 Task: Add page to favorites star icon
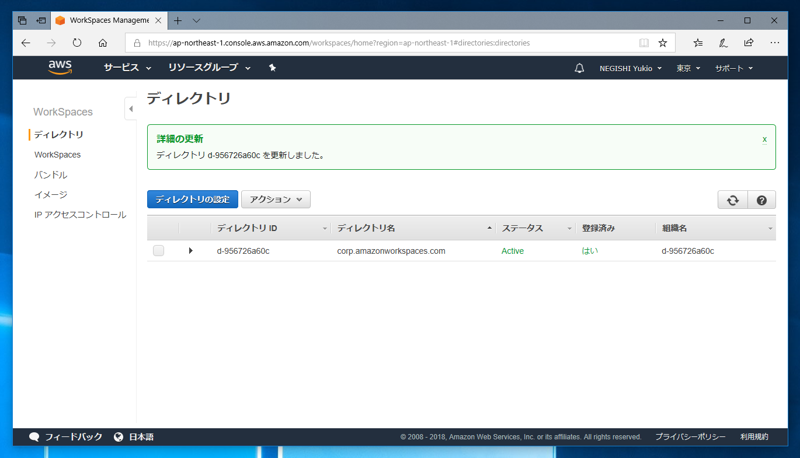(663, 43)
